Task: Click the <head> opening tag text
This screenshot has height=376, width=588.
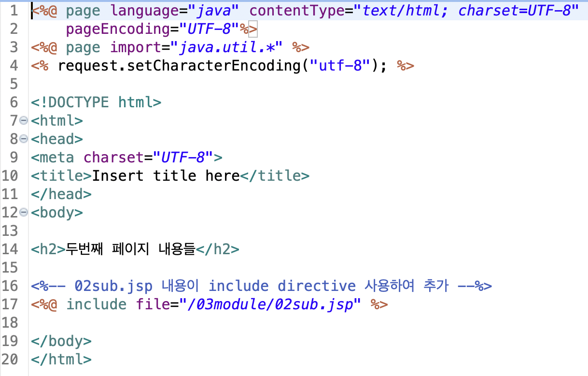Action: (57, 139)
